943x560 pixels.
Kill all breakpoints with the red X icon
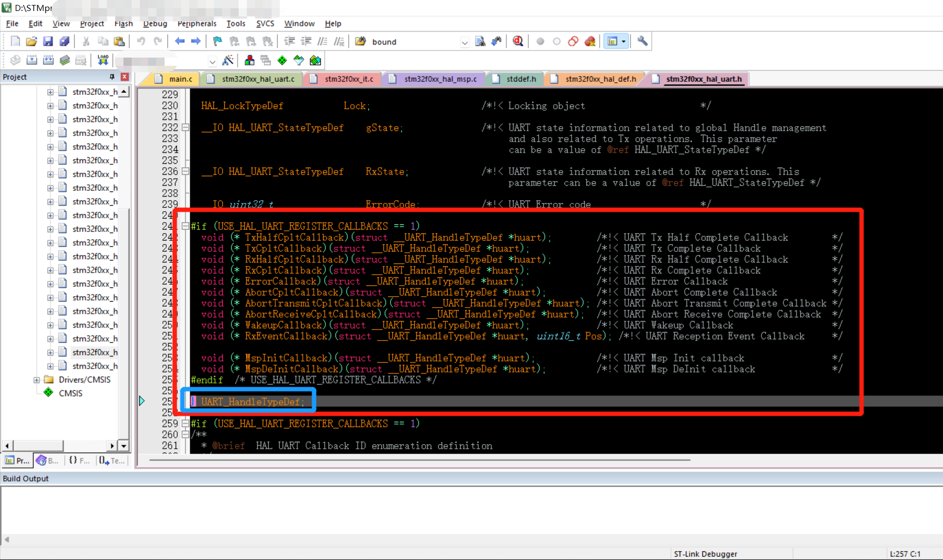point(590,41)
